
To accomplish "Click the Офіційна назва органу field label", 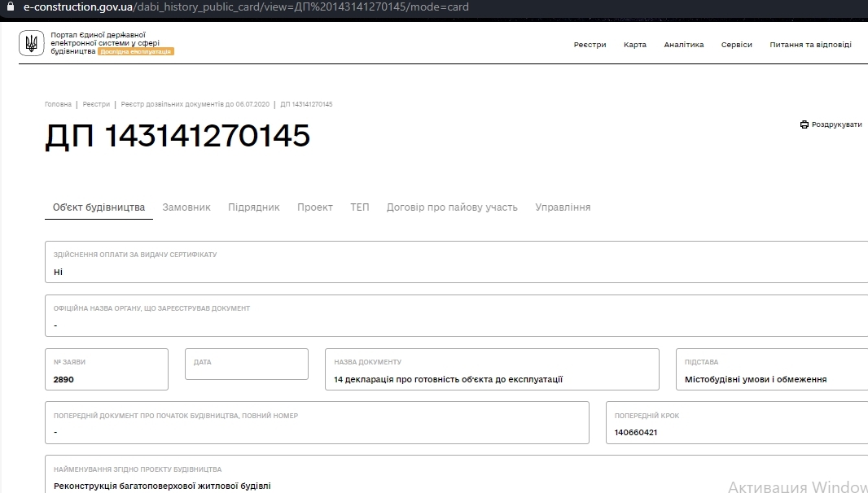I will (x=151, y=308).
